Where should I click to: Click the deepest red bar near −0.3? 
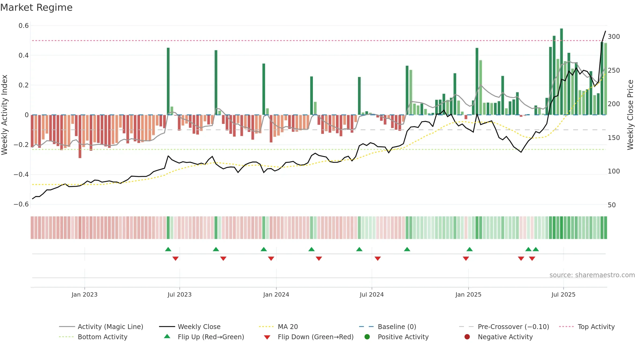(x=80, y=136)
